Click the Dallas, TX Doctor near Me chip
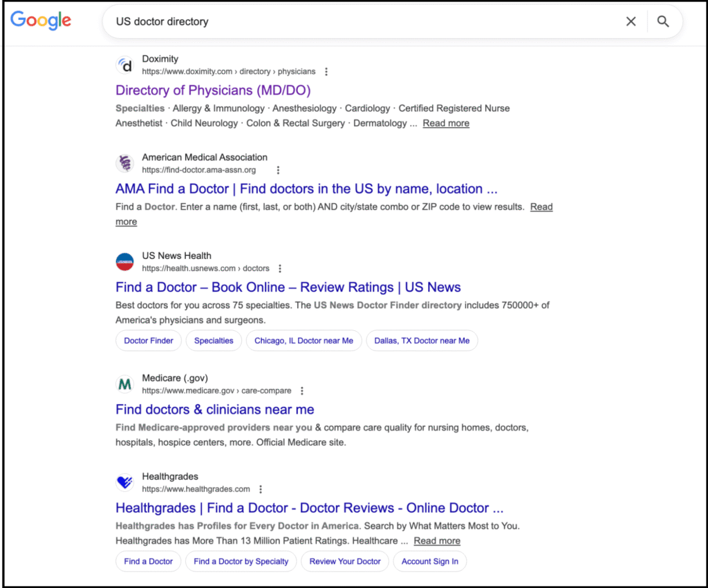Screen dimensions: 708x588 (422, 340)
